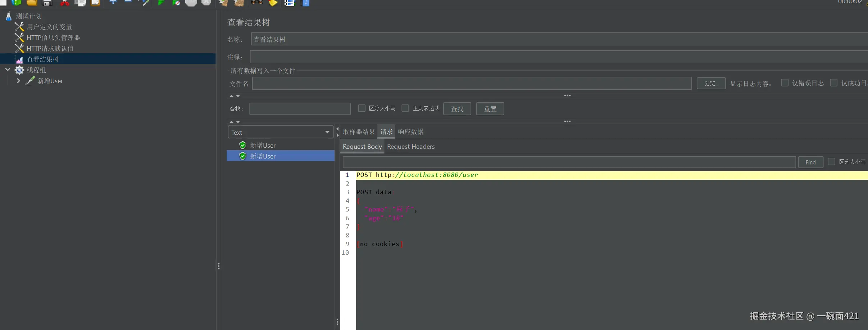This screenshot has width=868, height=330.
Task: Expand the 新增User tree node
Action: click(18, 81)
